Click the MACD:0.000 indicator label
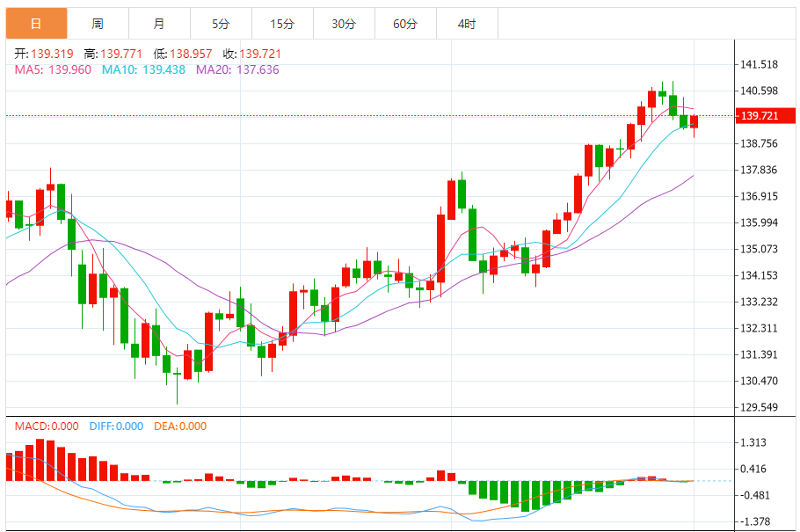The height and width of the screenshot is (532, 800). click(x=47, y=426)
